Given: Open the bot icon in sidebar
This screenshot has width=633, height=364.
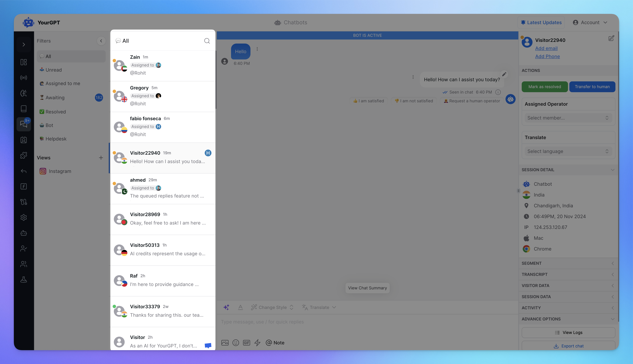Looking at the screenshot, I should 24,233.
